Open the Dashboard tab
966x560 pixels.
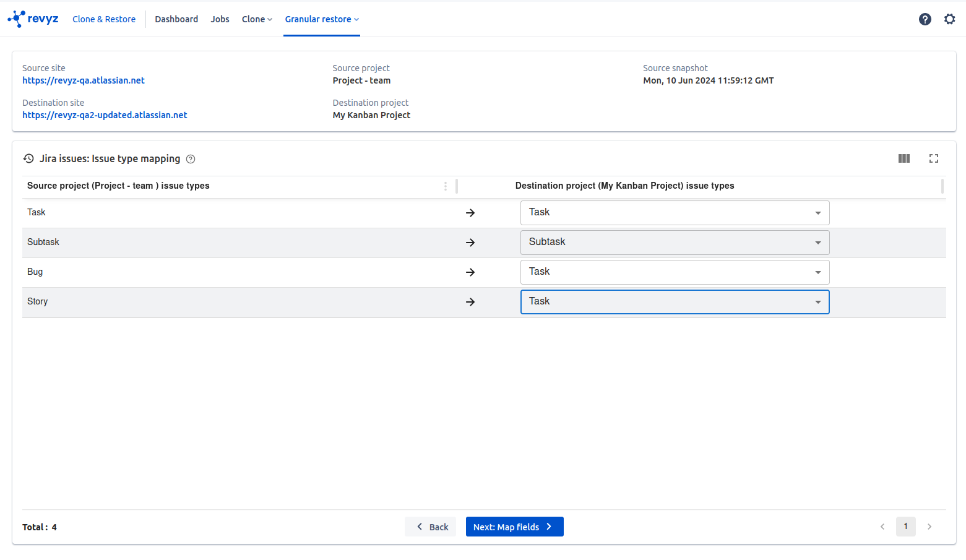click(176, 19)
